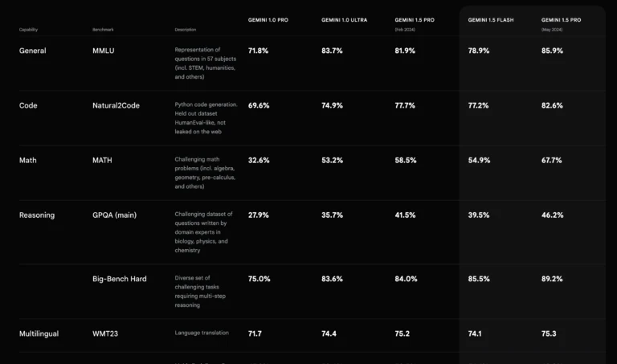
Task: Click the 67.7% MATH score cell
Action: click(x=552, y=160)
